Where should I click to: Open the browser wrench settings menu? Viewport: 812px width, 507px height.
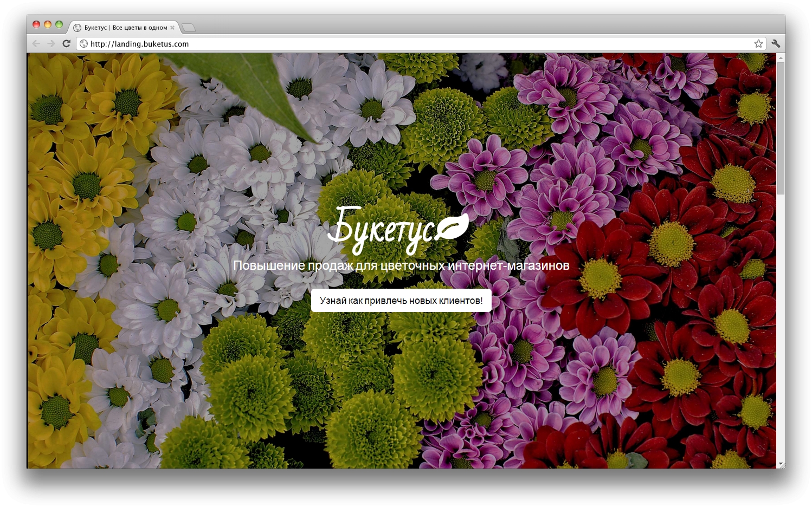pos(776,44)
